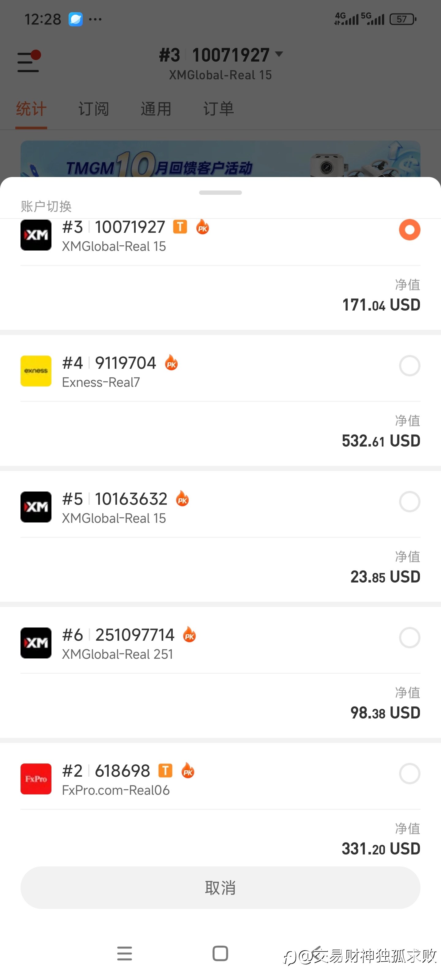Switch to the 通用 tab
The height and width of the screenshot is (980, 441).
pyautogui.click(x=156, y=109)
